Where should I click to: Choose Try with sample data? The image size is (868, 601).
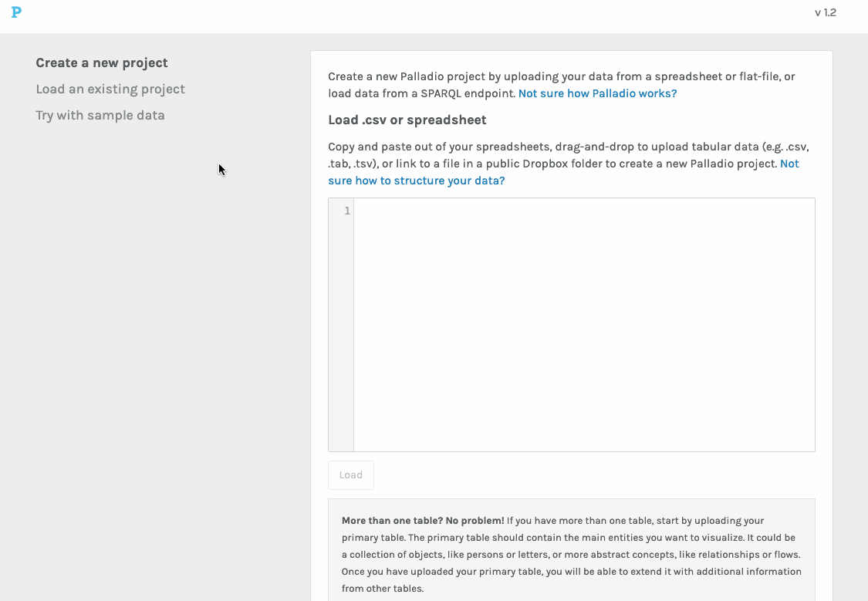pyautogui.click(x=100, y=115)
